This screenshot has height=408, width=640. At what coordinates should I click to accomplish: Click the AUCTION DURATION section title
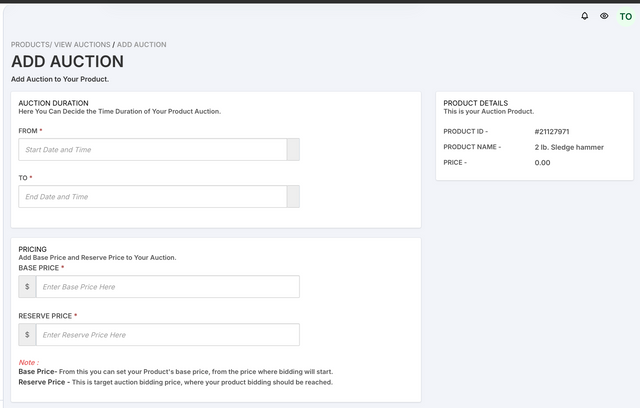coord(53,103)
